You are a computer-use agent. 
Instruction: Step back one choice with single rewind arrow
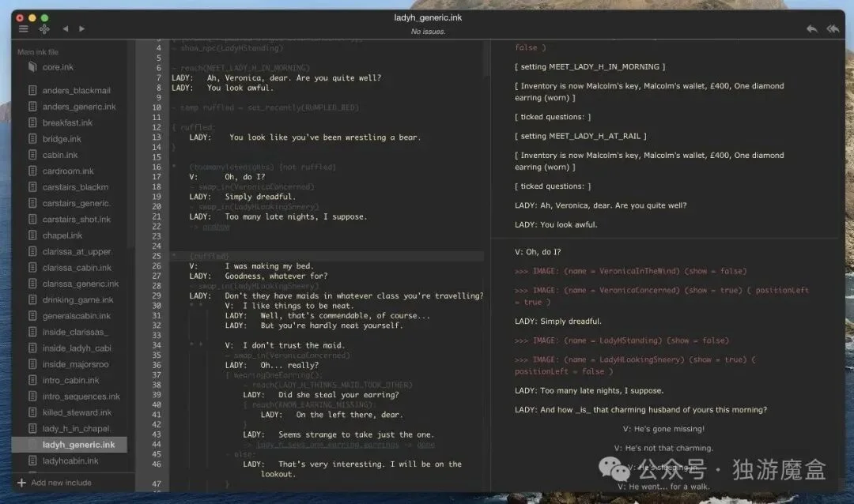pyautogui.click(x=811, y=29)
